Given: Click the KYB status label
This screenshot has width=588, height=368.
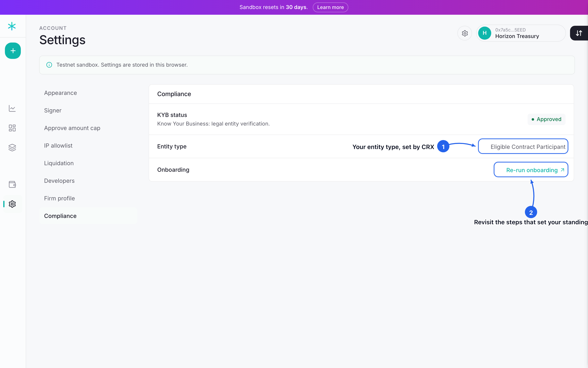Looking at the screenshot, I should [x=172, y=115].
